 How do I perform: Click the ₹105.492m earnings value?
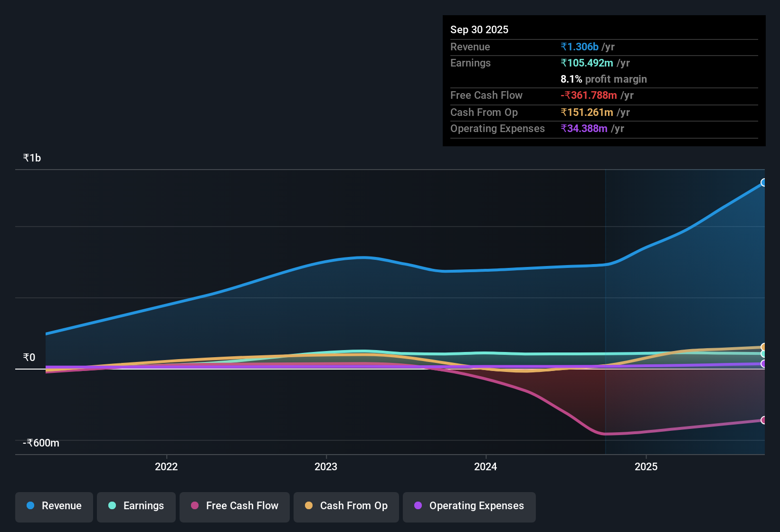click(587, 63)
